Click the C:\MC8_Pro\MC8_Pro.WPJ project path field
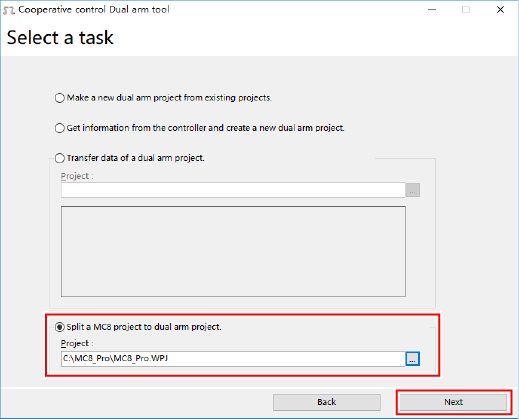 [x=233, y=359]
